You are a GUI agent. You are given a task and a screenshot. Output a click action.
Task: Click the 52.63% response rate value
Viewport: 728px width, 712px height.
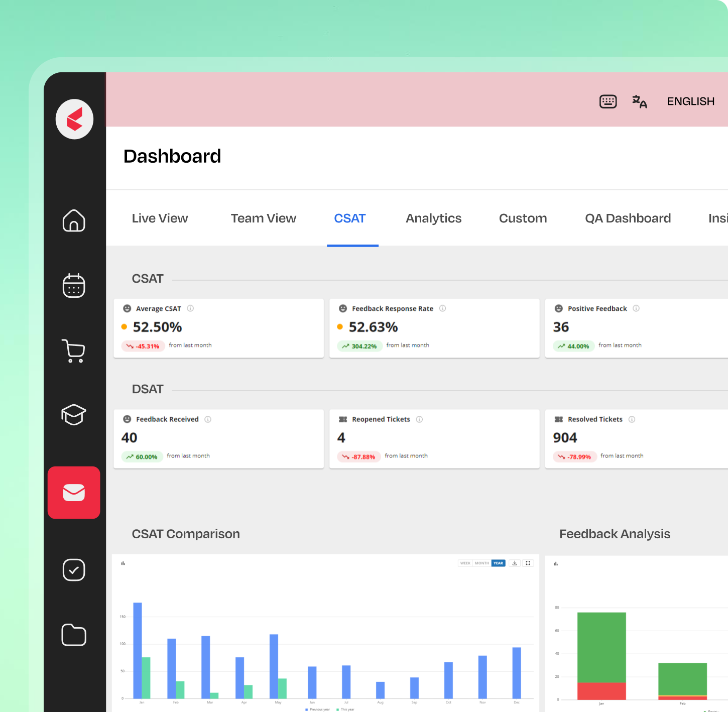click(x=373, y=327)
